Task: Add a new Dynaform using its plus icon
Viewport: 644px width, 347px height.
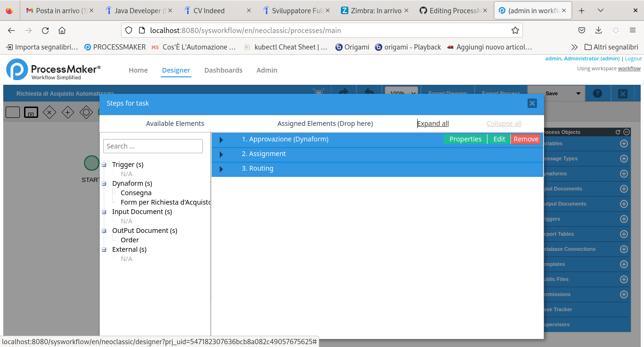Action: tap(623, 173)
